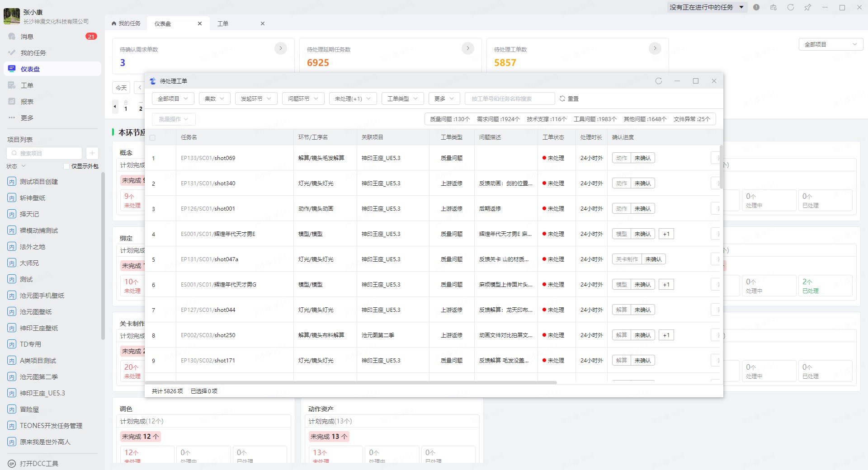Click the pin icon in title bar
The height and width of the screenshot is (470, 868).
[807, 7]
